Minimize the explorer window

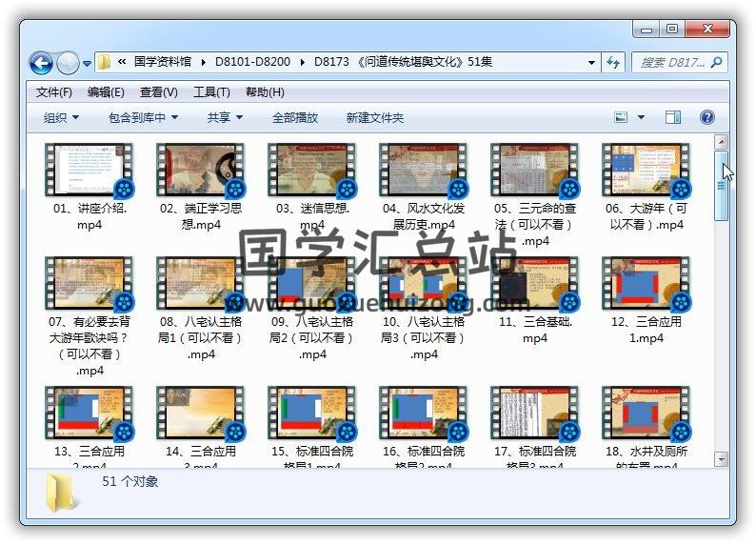647,30
